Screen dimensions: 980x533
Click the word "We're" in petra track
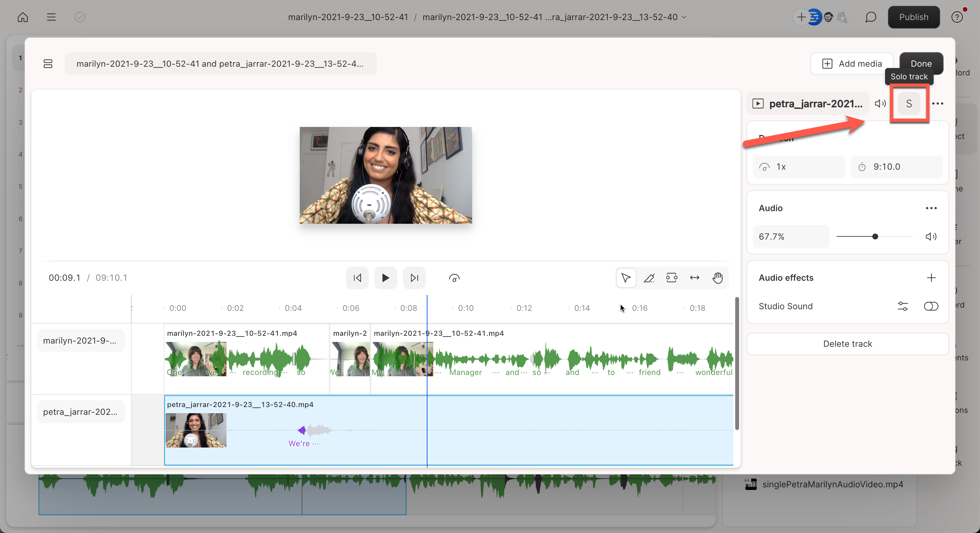(x=299, y=443)
